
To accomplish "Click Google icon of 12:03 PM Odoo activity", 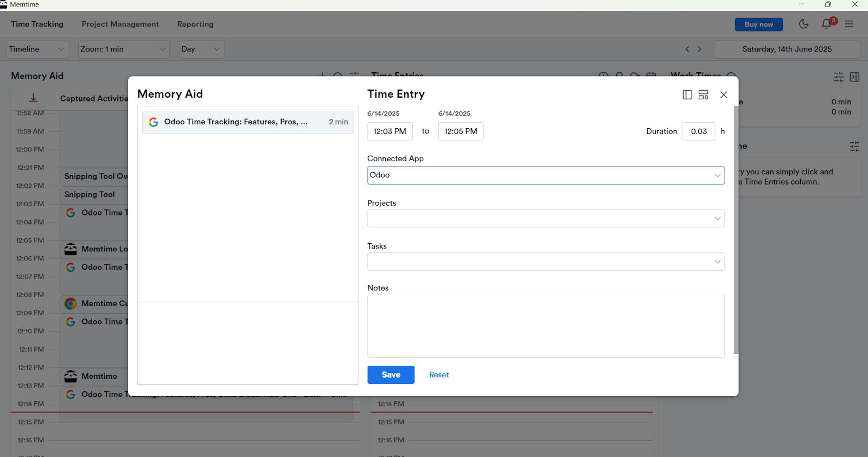I will pyautogui.click(x=71, y=213).
